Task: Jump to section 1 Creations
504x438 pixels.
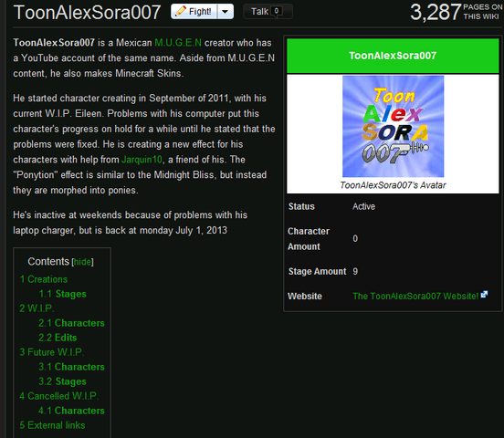Action: (x=44, y=279)
